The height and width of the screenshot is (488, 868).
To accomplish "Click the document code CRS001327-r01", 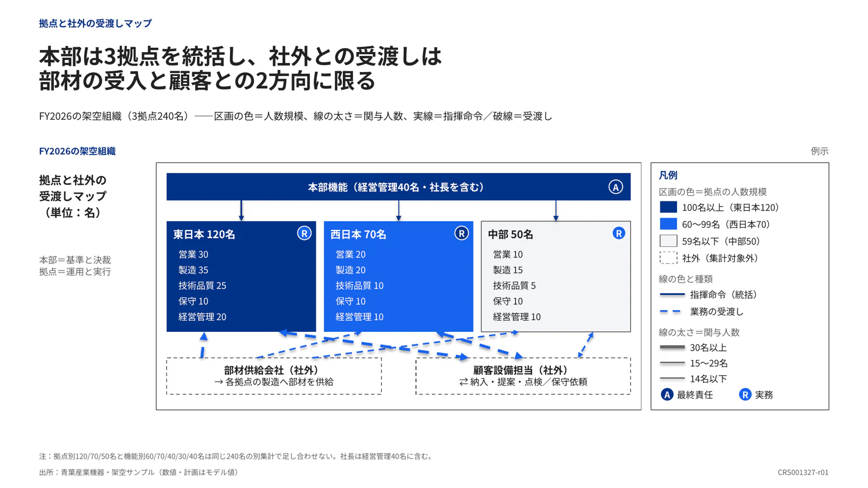I will [x=803, y=472].
